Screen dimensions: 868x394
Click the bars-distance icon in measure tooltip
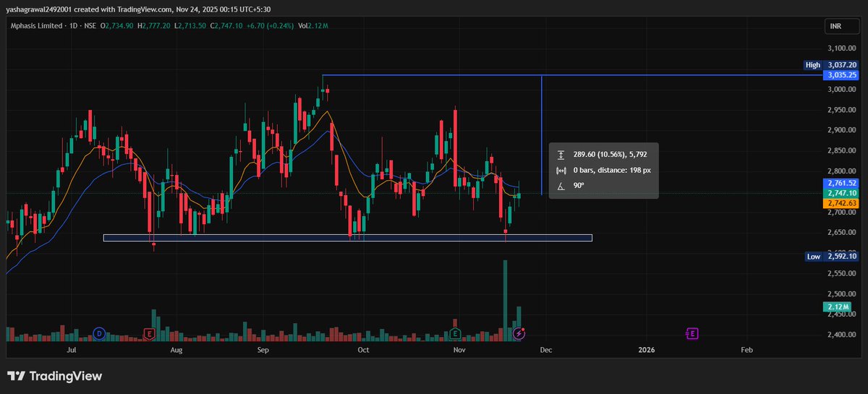coord(561,171)
